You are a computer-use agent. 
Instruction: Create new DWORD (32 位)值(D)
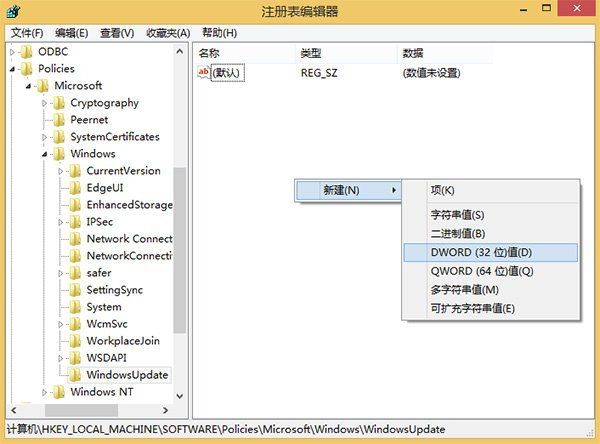tap(491, 252)
